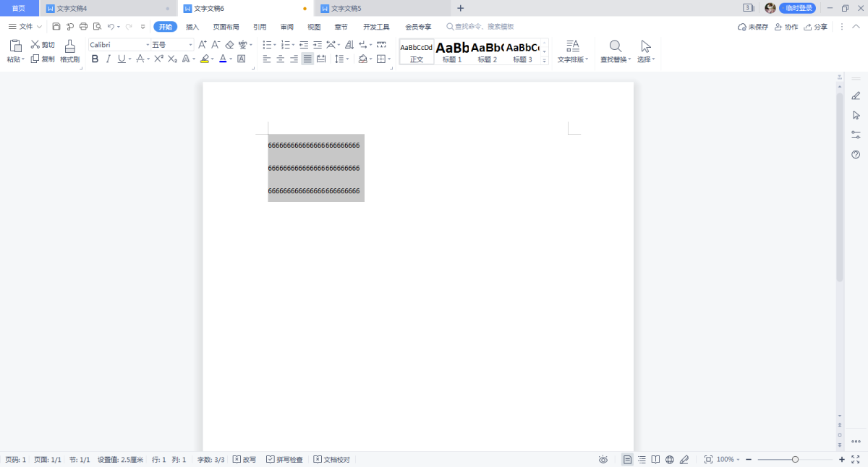Switch to the 文字文稿5 document tab
The width and height of the screenshot is (868, 467).
pyautogui.click(x=382, y=8)
